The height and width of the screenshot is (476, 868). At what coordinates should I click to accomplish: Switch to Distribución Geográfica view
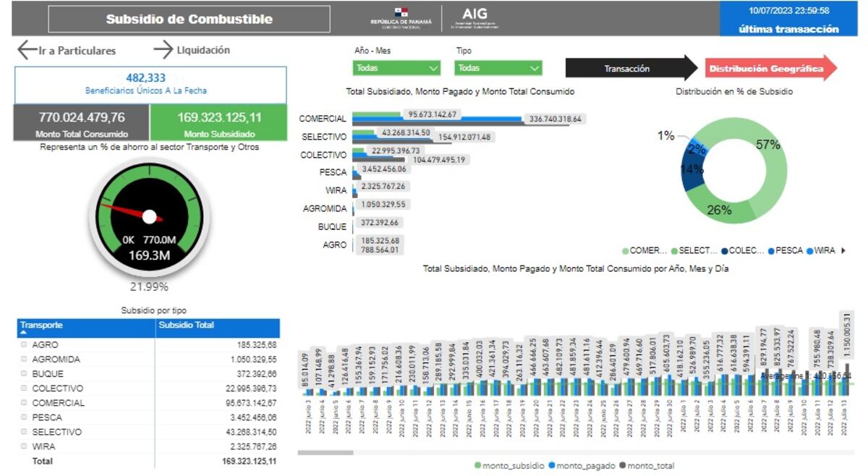click(x=767, y=69)
